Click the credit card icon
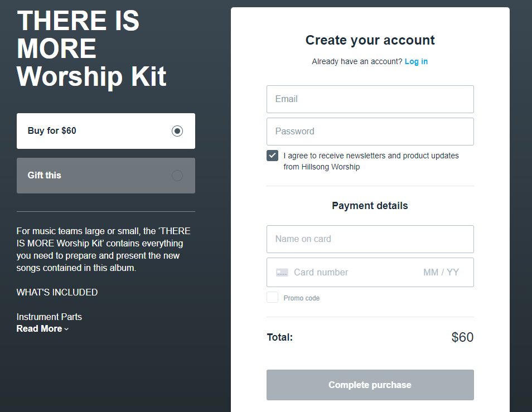This screenshot has width=532, height=412. pyautogui.click(x=282, y=273)
